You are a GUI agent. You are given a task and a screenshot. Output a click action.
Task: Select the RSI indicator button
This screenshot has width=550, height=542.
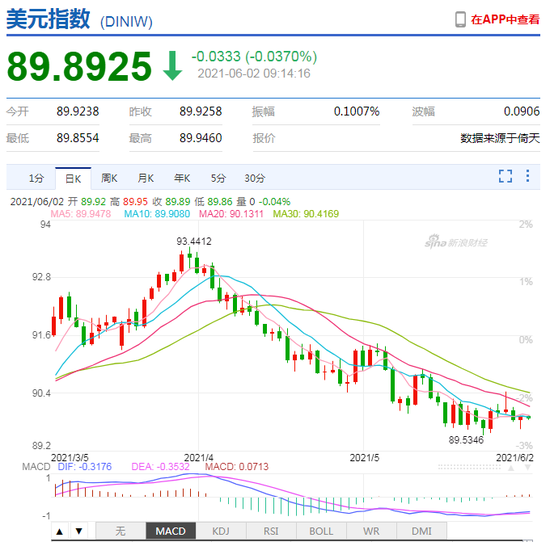(x=271, y=531)
